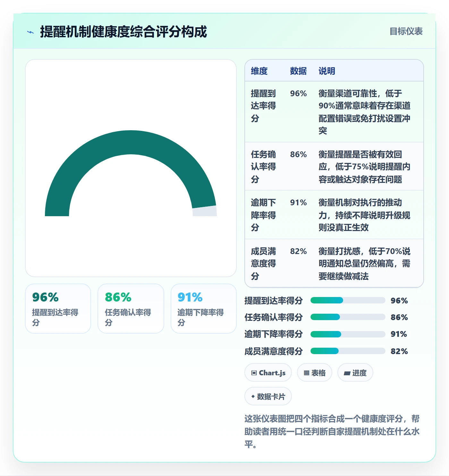Click table cell 成员满意度得分

263,264
